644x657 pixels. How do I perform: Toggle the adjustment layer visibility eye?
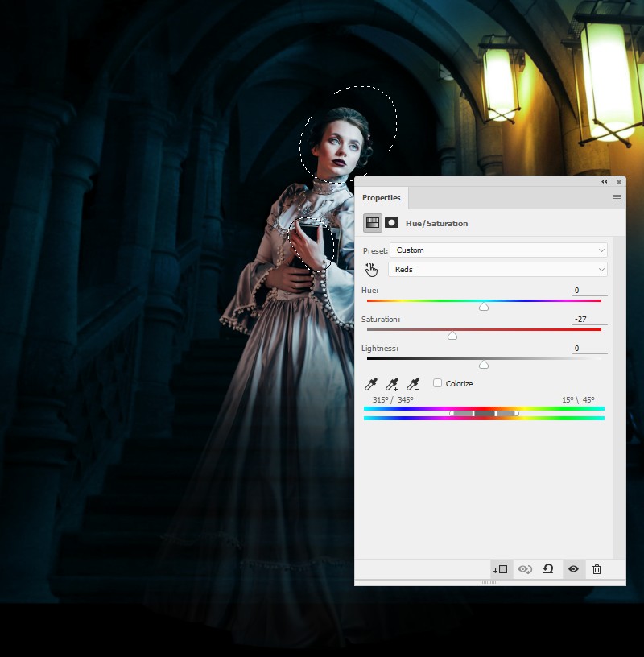(573, 569)
